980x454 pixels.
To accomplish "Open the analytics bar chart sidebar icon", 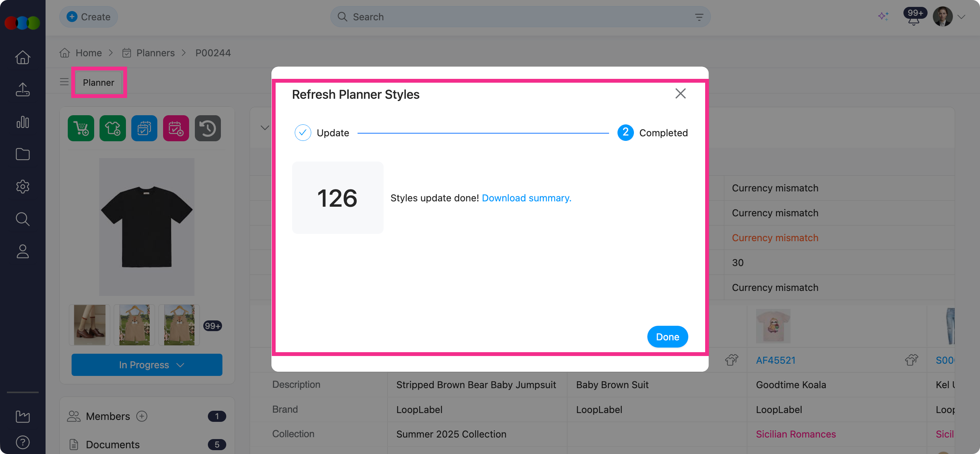I will (x=23, y=122).
